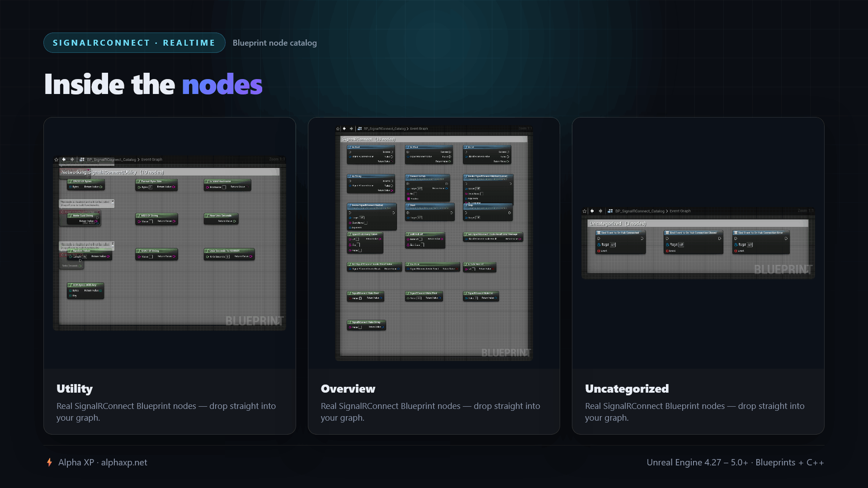Click forward arrow in Overview graph toolbar

tap(351, 129)
